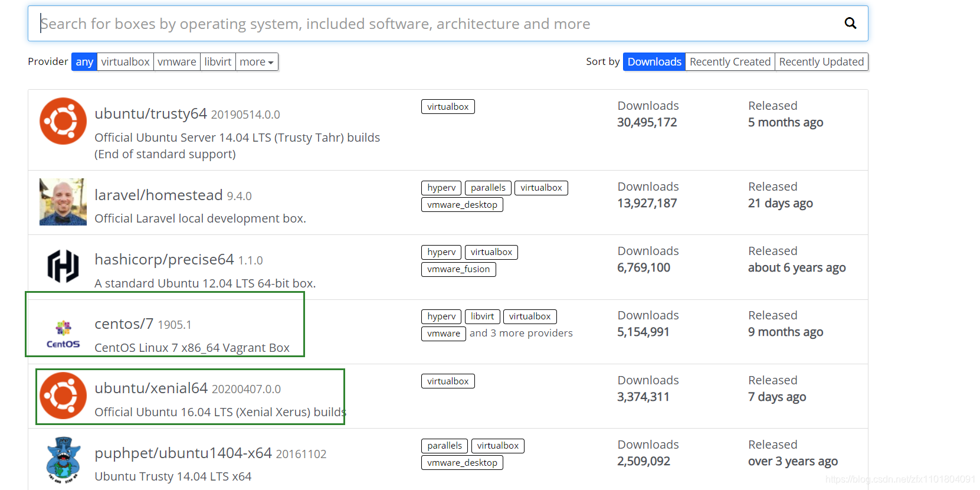980x490 pixels.
Task: Click download count 13,927,187
Action: coord(647,203)
